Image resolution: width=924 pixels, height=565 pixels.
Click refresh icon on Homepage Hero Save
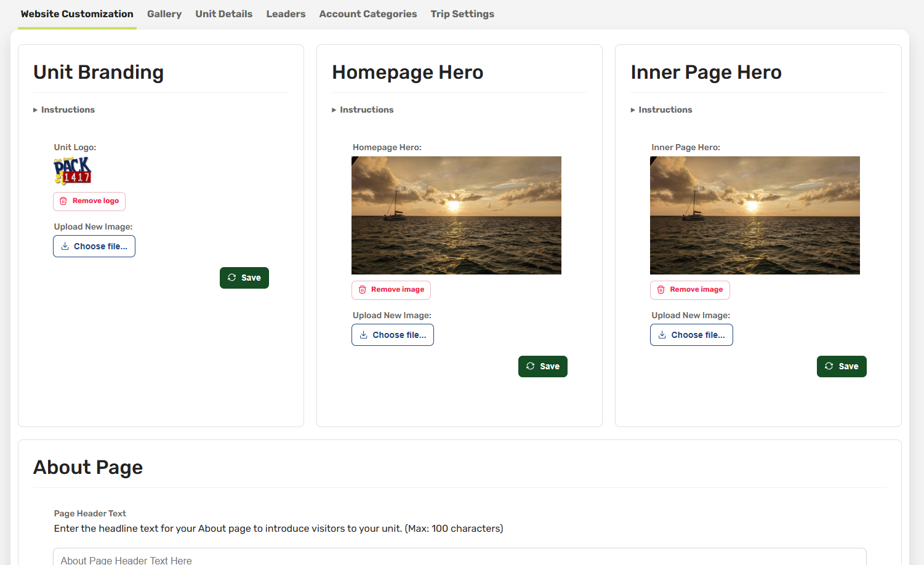pyautogui.click(x=531, y=366)
